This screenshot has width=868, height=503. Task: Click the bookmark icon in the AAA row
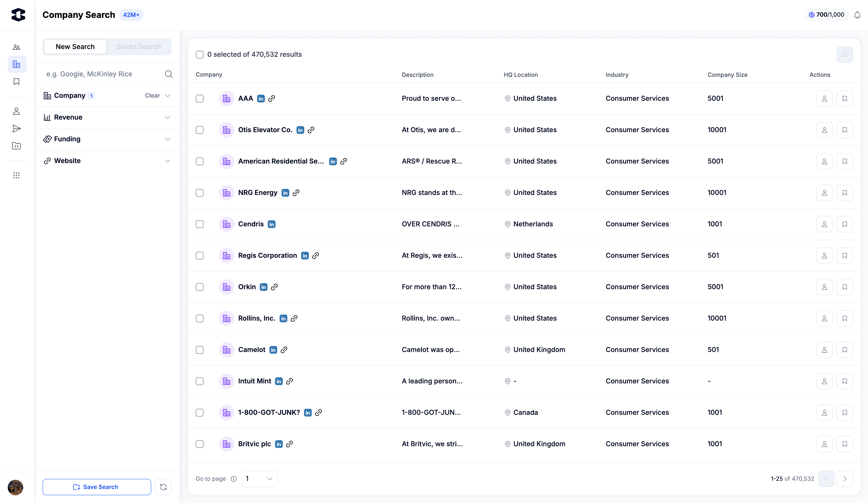click(x=845, y=99)
